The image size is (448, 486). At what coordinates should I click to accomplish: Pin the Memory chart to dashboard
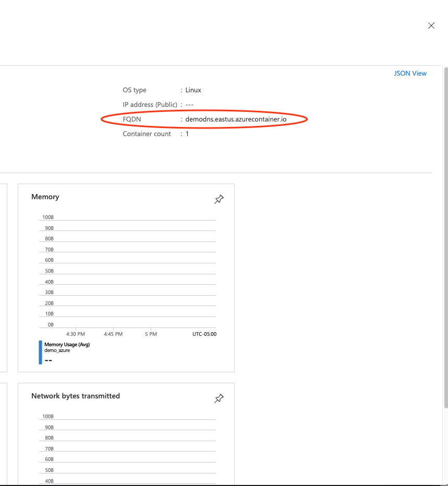point(219,199)
